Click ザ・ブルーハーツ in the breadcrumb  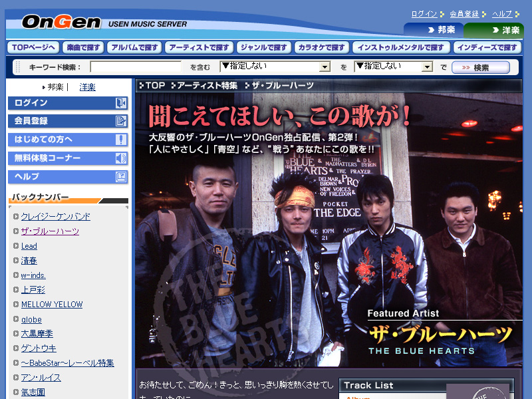point(282,86)
